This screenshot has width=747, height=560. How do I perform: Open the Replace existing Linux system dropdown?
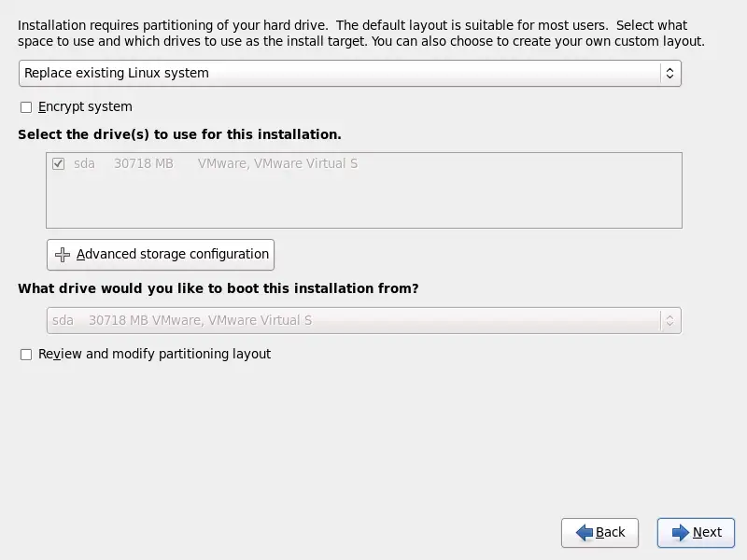click(350, 74)
